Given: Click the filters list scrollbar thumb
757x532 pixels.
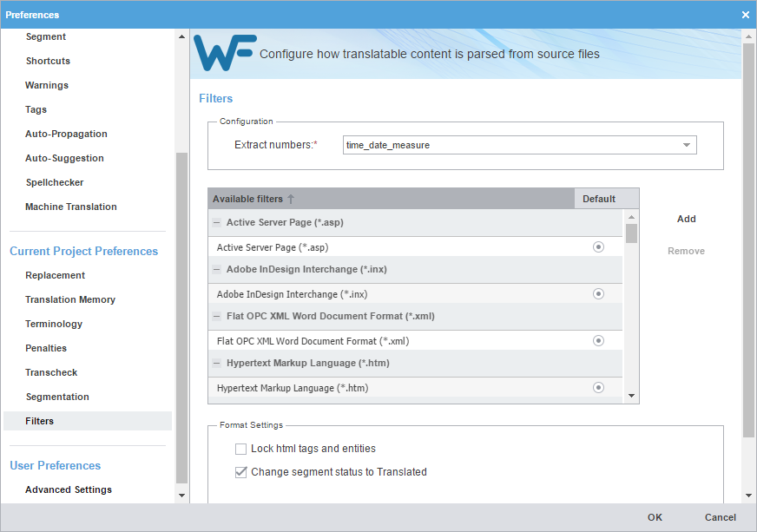Looking at the screenshot, I should (x=631, y=233).
